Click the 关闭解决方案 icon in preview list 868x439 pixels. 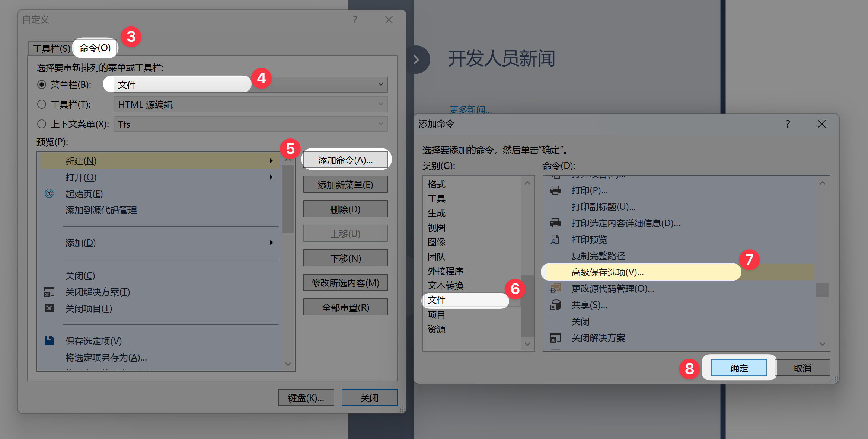[x=48, y=292]
